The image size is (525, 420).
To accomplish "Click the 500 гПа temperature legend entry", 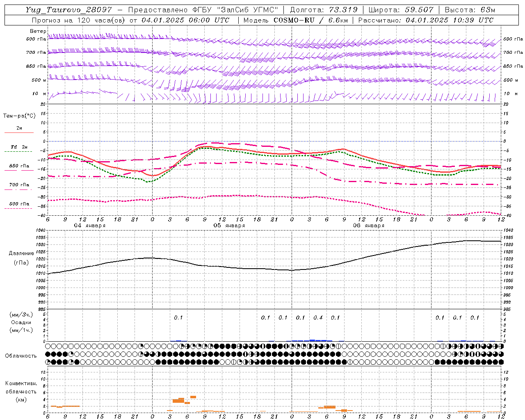I will 19,204.
